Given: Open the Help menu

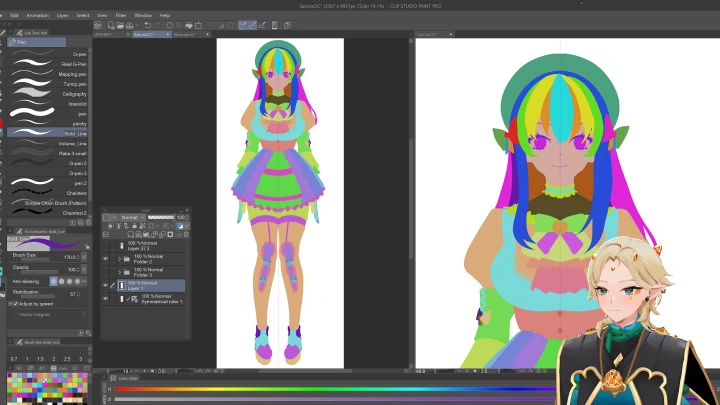Looking at the screenshot, I should [x=165, y=15].
